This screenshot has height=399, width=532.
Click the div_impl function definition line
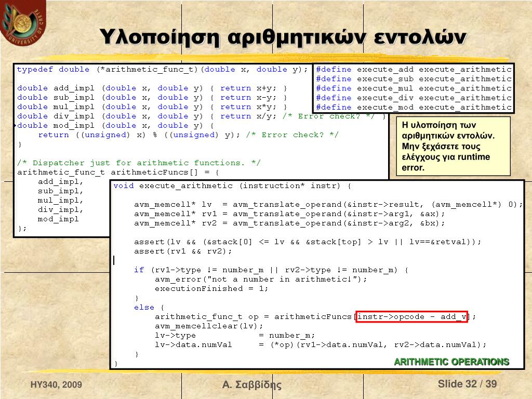point(202,116)
